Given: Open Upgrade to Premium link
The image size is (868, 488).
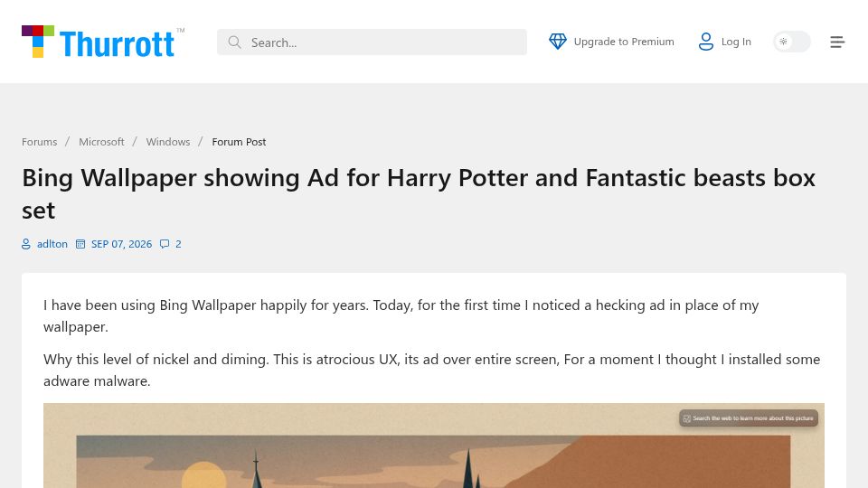Looking at the screenshot, I should point(624,42).
